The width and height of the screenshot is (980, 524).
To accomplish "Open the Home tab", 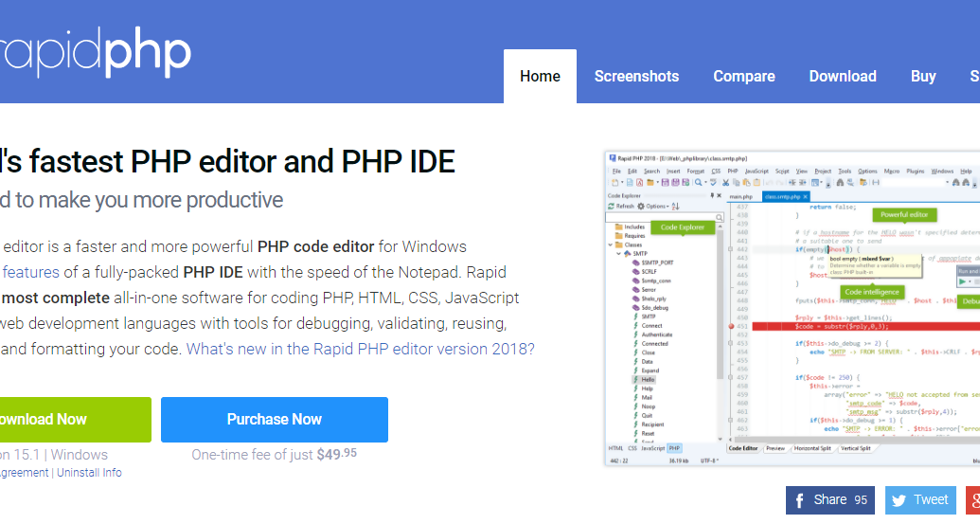I will tap(540, 77).
